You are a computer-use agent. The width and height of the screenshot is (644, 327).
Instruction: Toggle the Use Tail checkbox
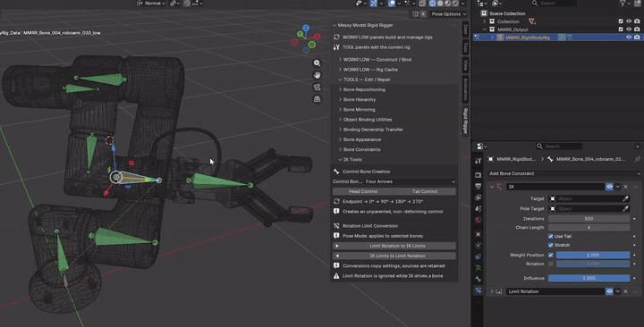(551, 237)
